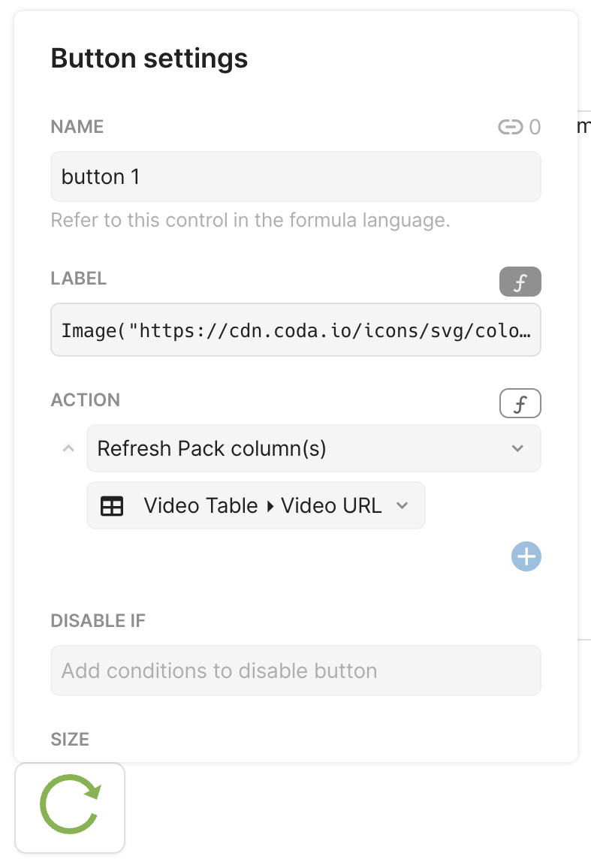Click the table icon in Video Table selector
This screenshot has width=591, height=868.
pyautogui.click(x=112, y=506)
